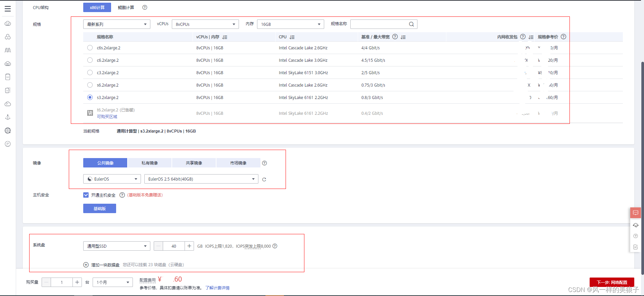
Task: Click the search icon in spec name field
Action: point(411,24)
